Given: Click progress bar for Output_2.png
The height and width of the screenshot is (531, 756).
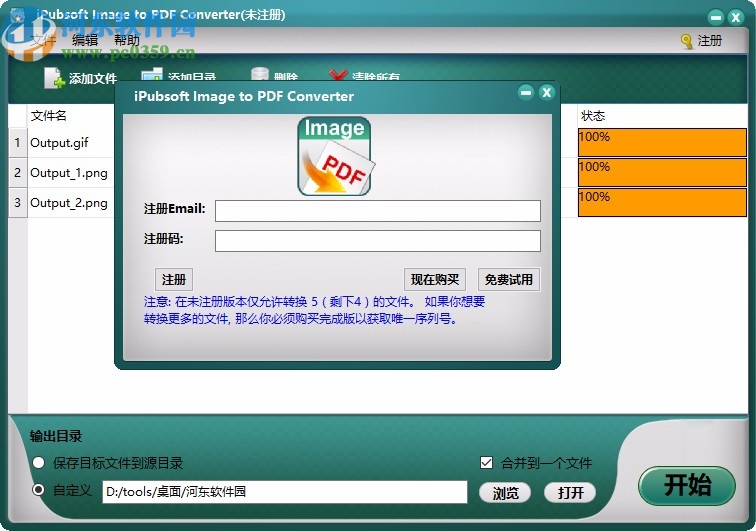Looking at the screenshot, I should click(662, 202).
